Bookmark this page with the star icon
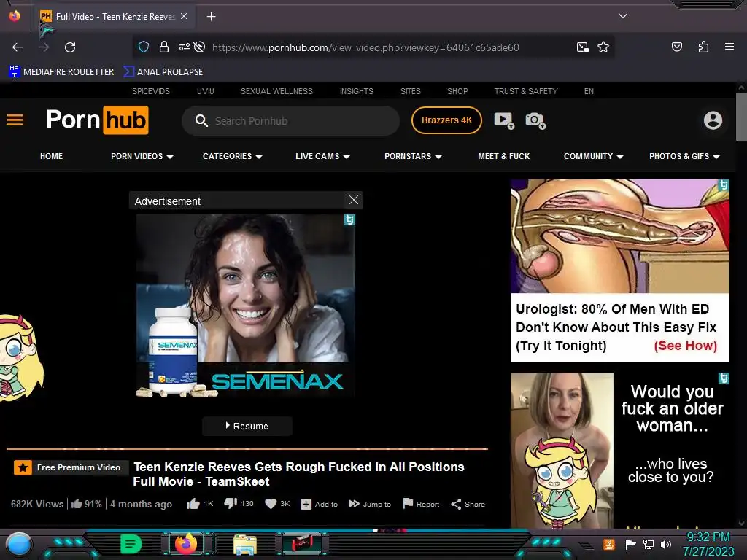Screen dimensions: 747x560 point(603,47)
